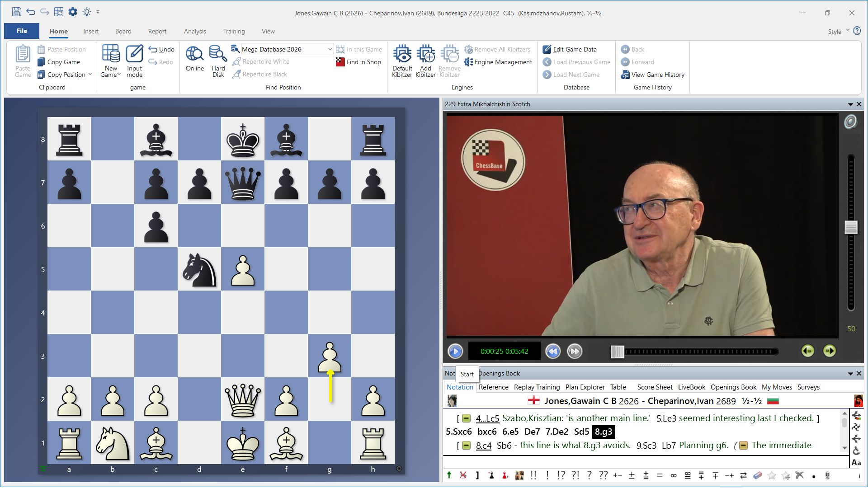Play the Mikhalchishin Scotch video
This screenshot has width=868, height=488.
tap(455, 351)
